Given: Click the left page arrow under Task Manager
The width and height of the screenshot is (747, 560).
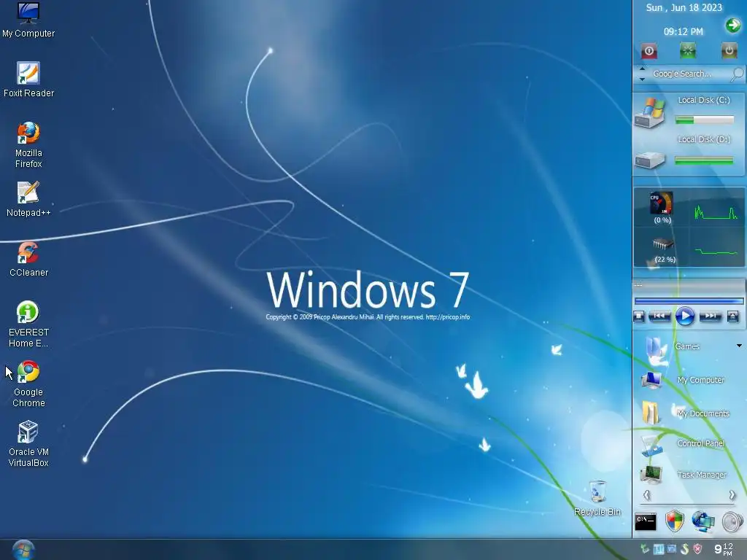Looking at the screenshot, I should point(646,495).
